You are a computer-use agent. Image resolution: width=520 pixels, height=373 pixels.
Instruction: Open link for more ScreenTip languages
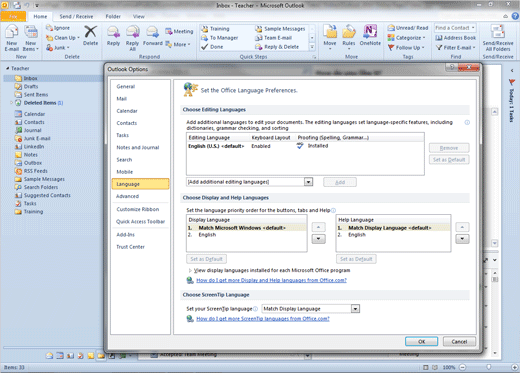[x=263, y=319]
